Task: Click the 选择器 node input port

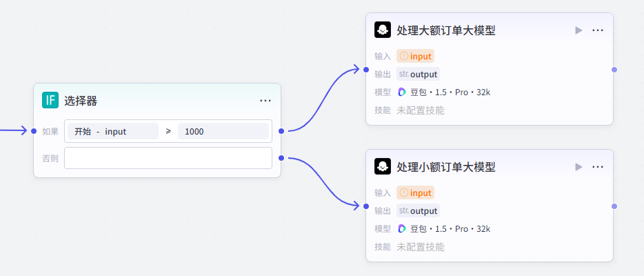Action: pos(34,131)
